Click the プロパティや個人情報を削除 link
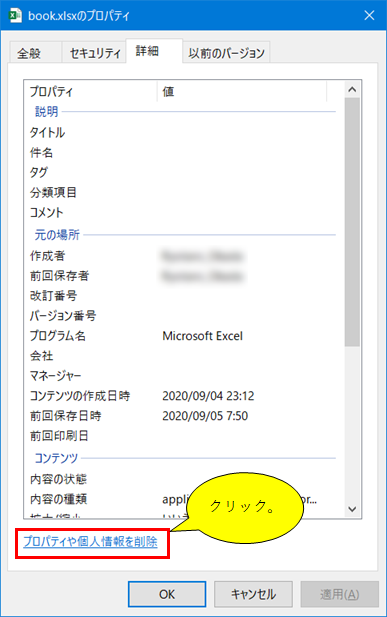Screen dimensions: 387x617 pos(90,542)
